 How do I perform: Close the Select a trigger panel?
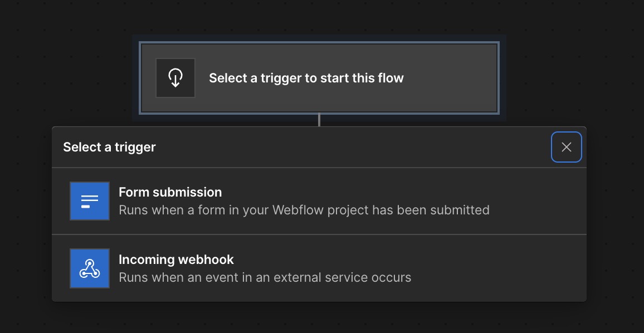click(x=567, y=147)
